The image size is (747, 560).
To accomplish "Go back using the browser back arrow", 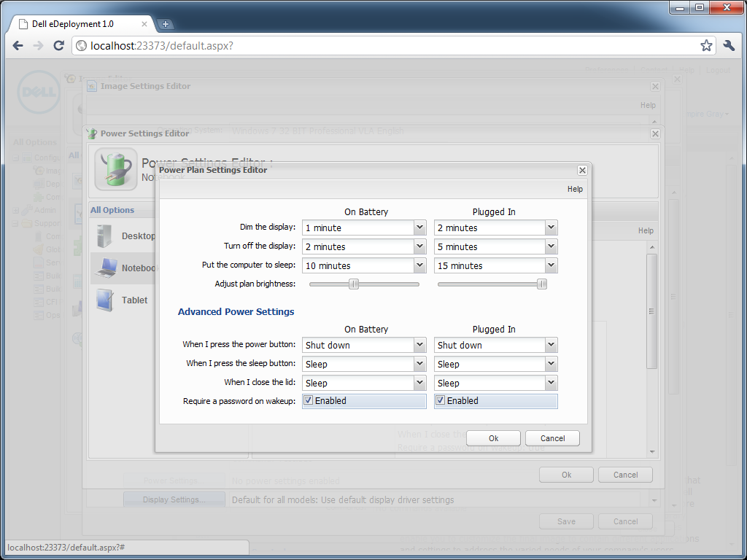I will pos(18,46).
